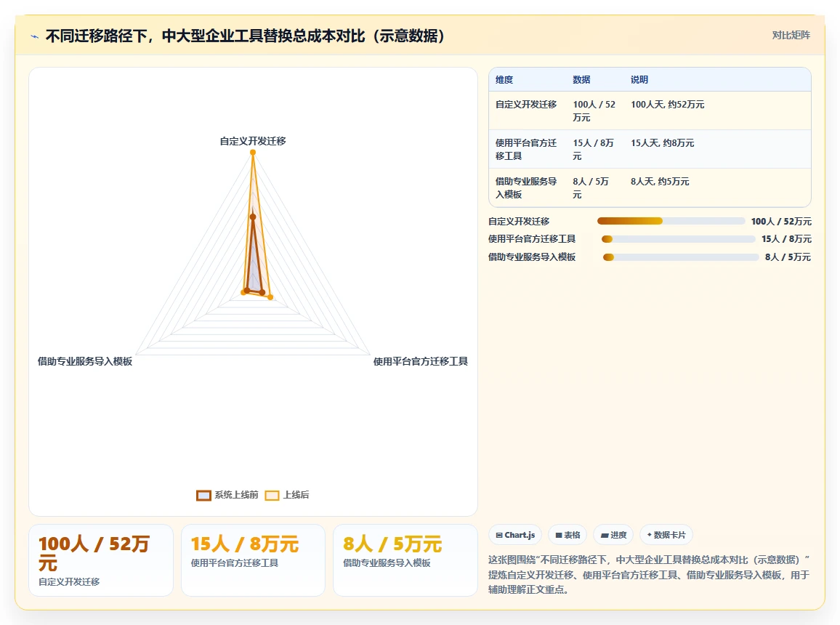Select the Chart.js tag chip
840x625 pixels.
click(x=515, y=535)
